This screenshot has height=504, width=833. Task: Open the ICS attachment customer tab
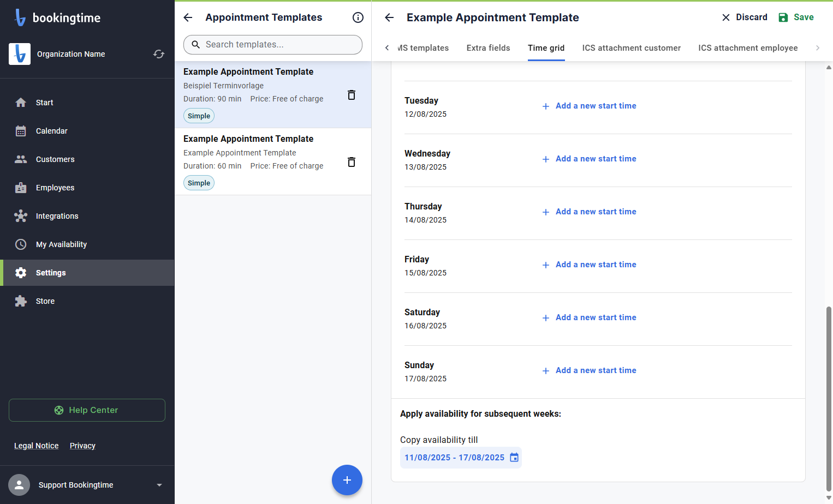click(x=632, y=48)
